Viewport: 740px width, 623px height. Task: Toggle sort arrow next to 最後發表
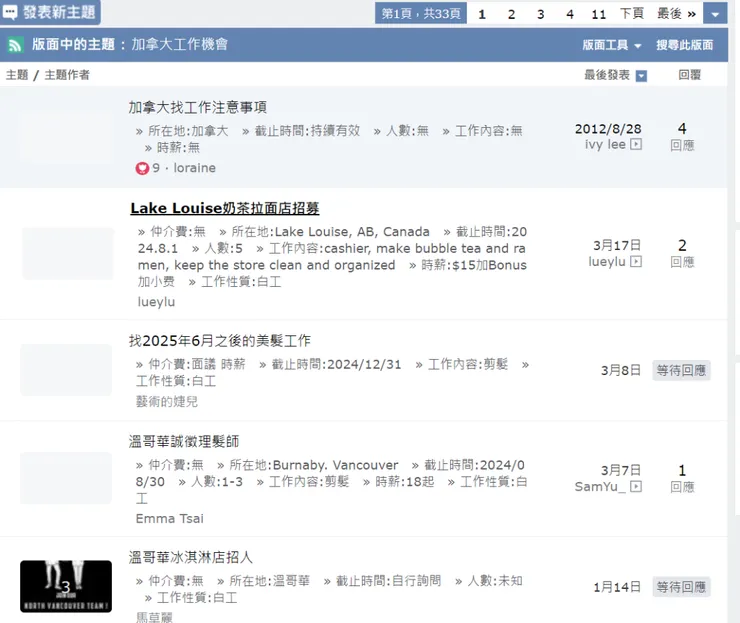[x=641, y=76]
